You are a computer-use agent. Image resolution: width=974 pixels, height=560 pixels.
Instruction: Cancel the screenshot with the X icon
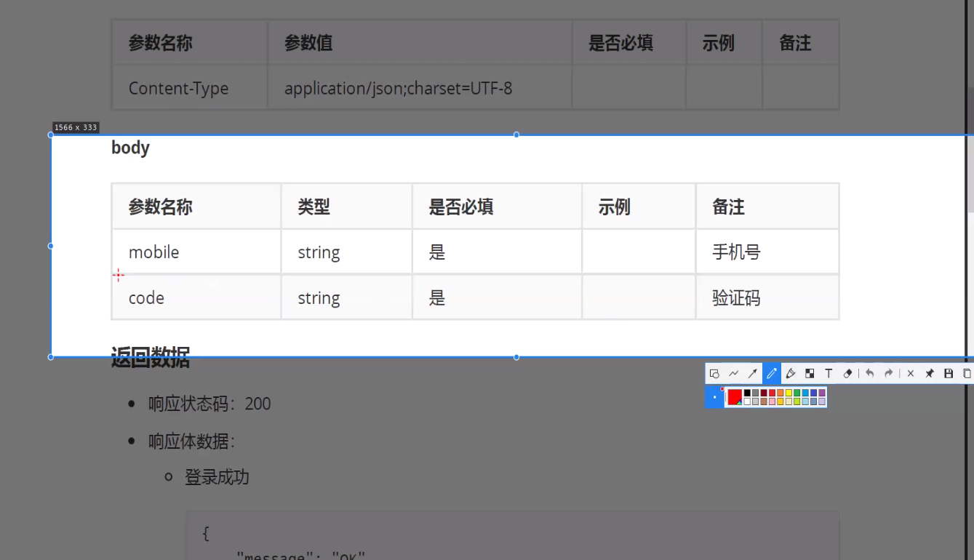(x=911, y=373)
